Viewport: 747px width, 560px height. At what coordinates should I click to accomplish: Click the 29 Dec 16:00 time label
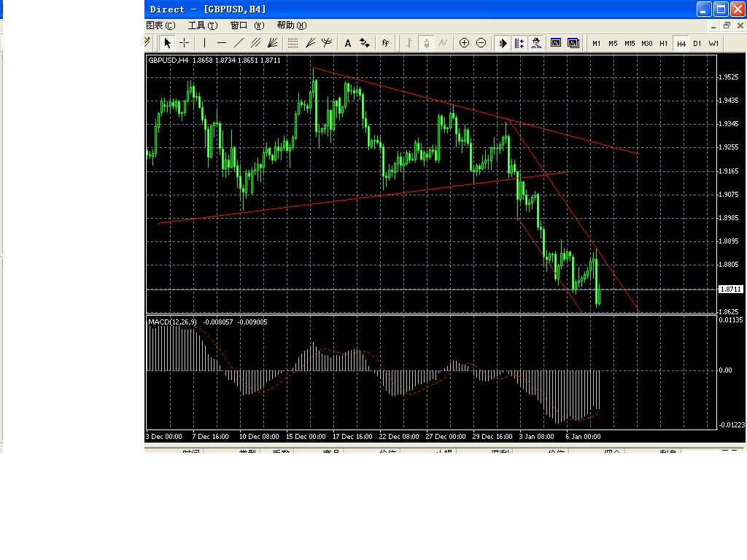492,436
